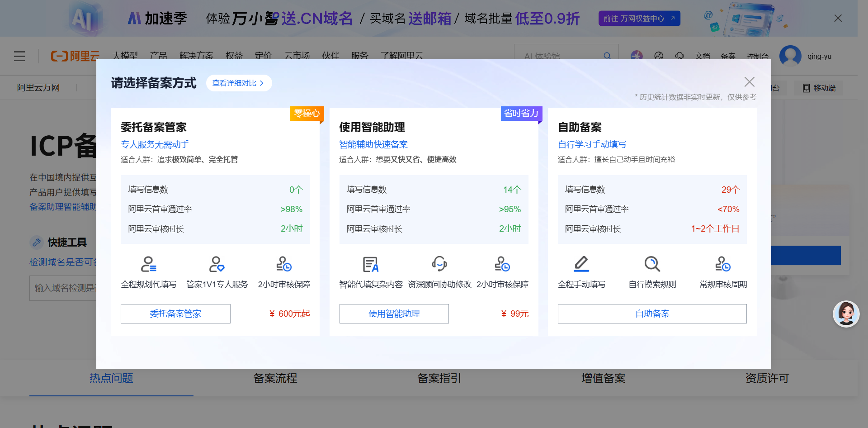The height and width of the screenshot is (428, 868).
Task: Open the 产品 nav menu
Action: click(x=159, y=56)
